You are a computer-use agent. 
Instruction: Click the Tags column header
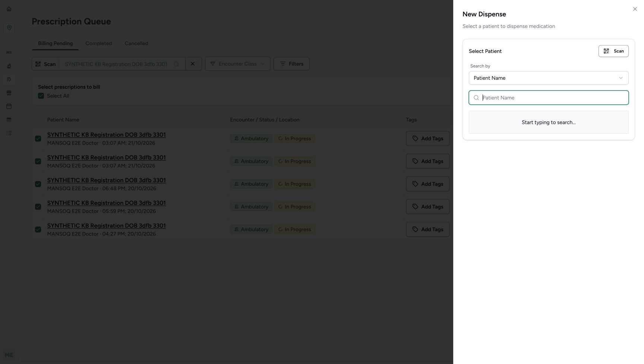[x=411, y=120]
